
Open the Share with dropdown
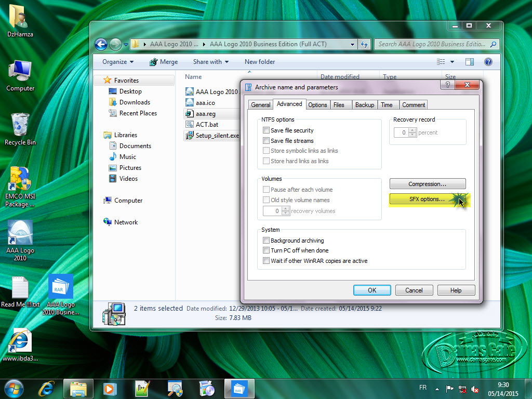211,62
